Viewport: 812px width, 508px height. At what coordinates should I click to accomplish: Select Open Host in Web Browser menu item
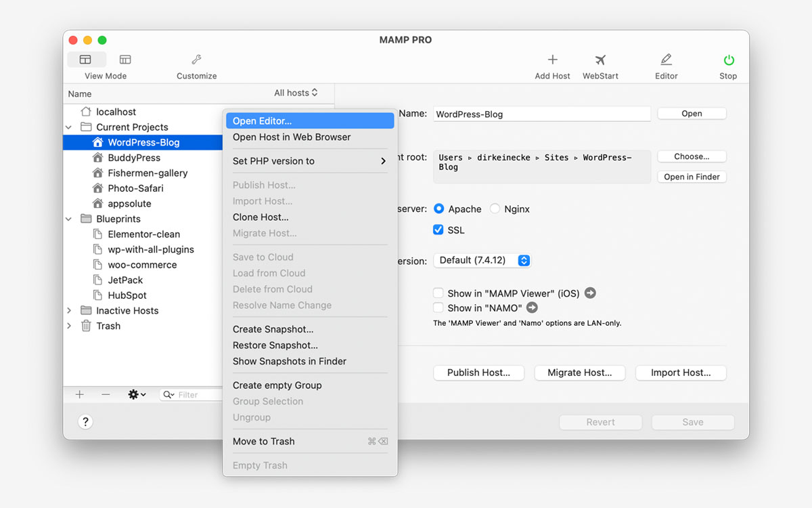[x=310, y=137]
